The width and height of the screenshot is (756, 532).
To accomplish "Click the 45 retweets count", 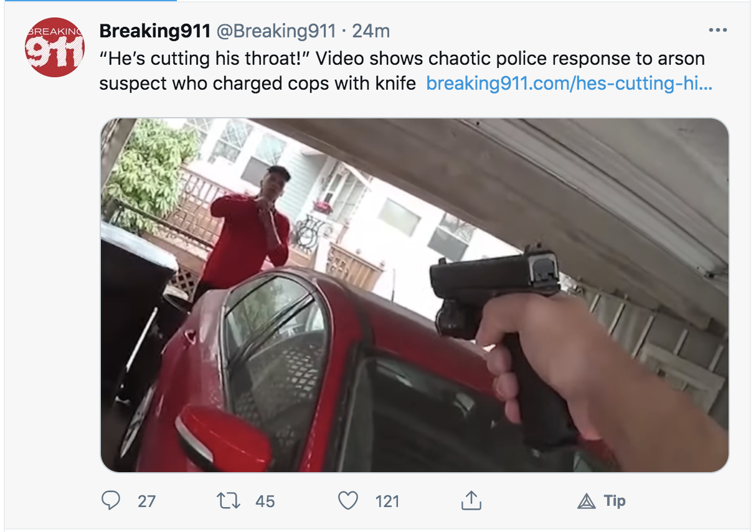I will point(265,501).
